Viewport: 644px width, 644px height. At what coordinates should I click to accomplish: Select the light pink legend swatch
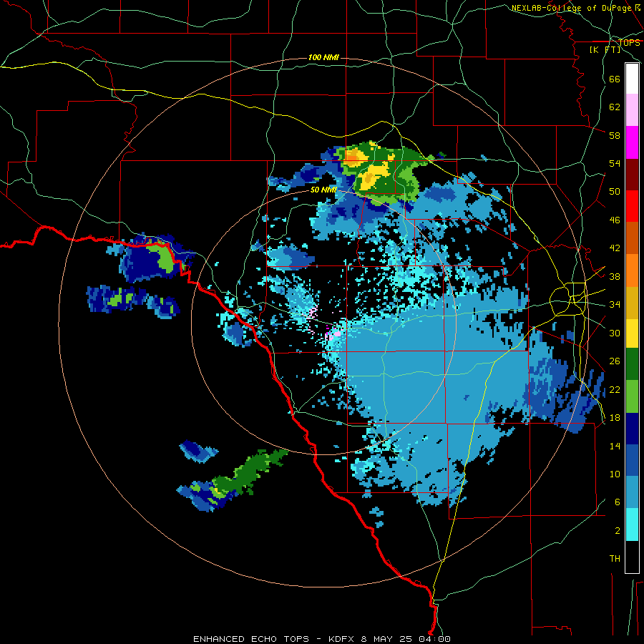(x=632, y=109)
